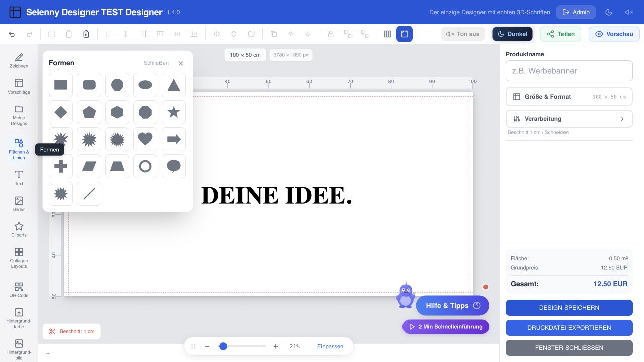Image resolution: width=644 pixels, height=362 pixels.
Task: Toggle the Ton aus sound button
Action: tap(463, 34)
